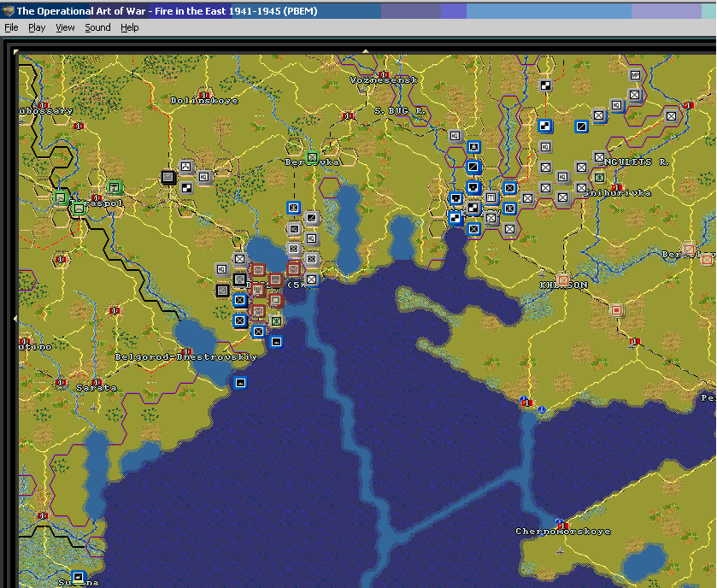The width and height of the screenshot is (717, 588).
Task: Click the airfield marker south of Sarata
Action: (x=94, y=408)
